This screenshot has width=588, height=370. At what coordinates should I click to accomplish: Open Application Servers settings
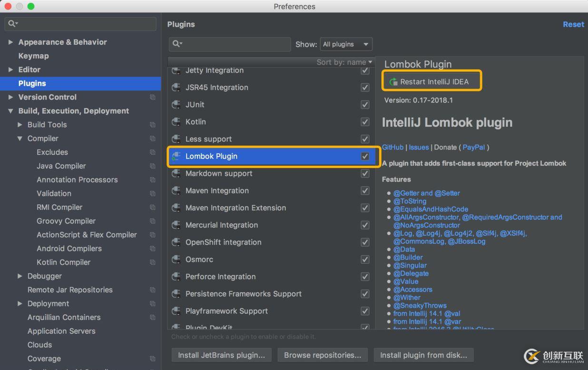click(61, 331)
